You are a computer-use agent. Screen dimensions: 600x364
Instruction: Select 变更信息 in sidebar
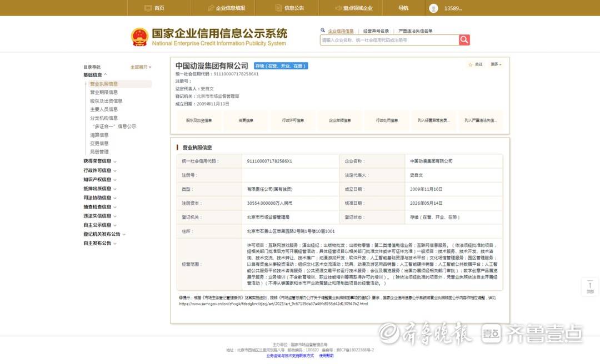click(99, 143)
